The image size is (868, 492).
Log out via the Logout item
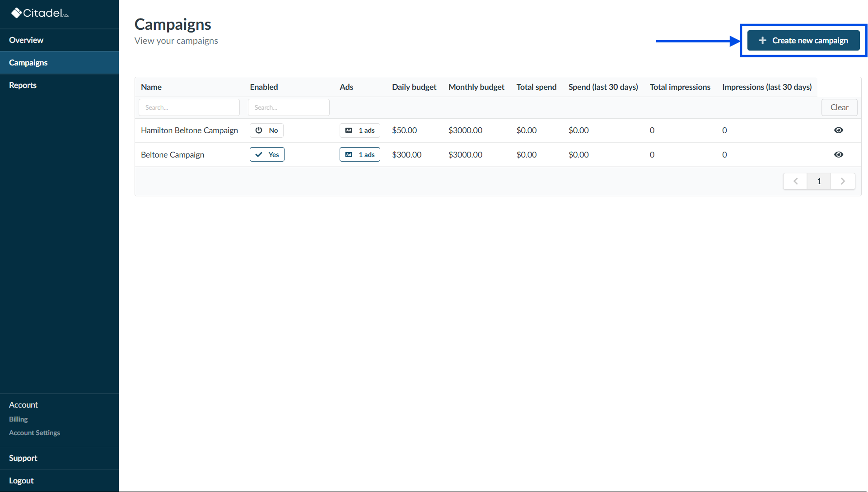21,481
